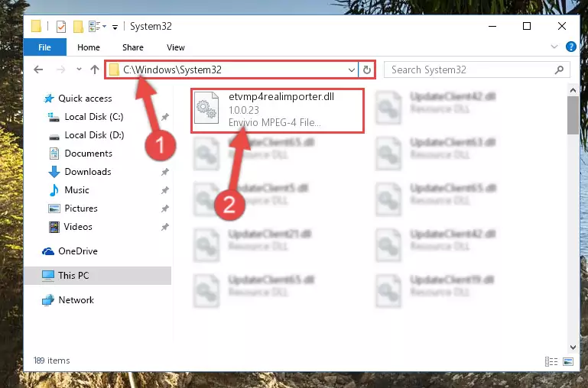
Task: Maximize the System32 window
Action: coord(527,26)
